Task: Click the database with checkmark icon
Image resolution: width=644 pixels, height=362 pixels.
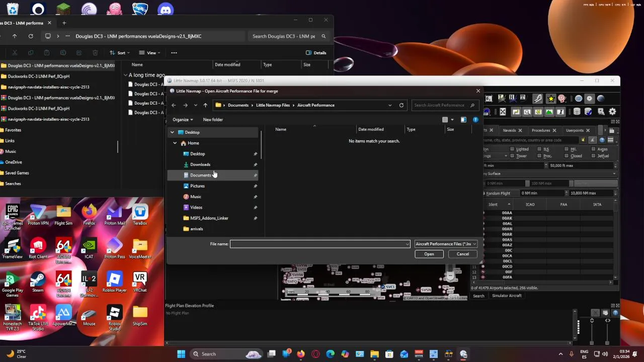Action: (x=588, y=112)
